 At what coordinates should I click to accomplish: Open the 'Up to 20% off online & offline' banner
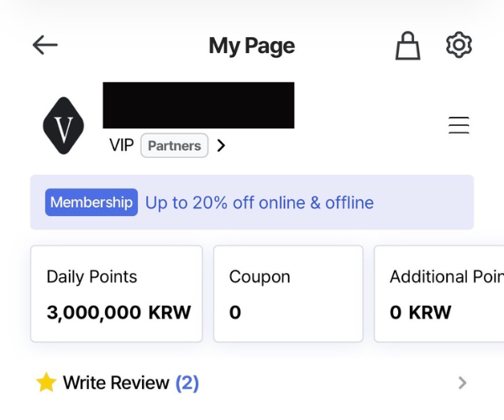click(252, 202)
